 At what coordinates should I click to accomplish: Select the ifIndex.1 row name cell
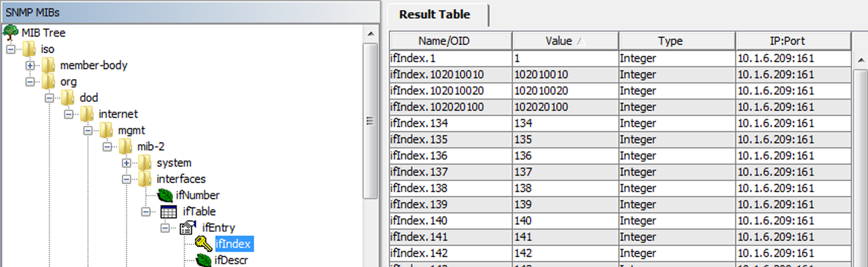point(450,58)
